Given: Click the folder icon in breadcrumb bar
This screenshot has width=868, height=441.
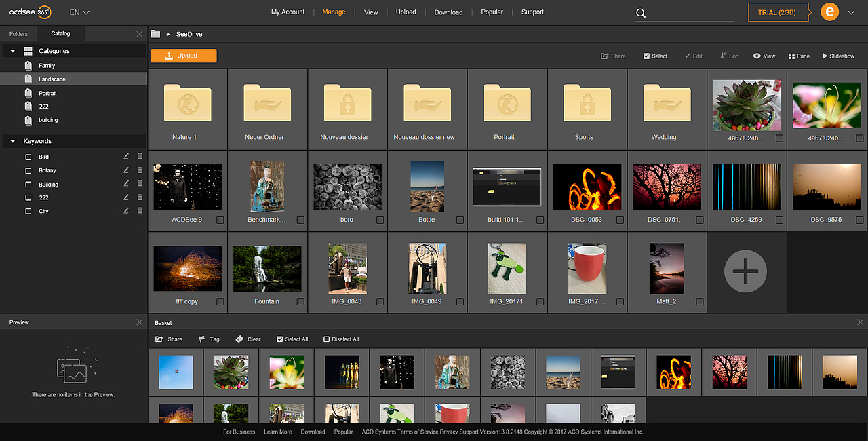Looking at the screenshot, I should point(156,34).
